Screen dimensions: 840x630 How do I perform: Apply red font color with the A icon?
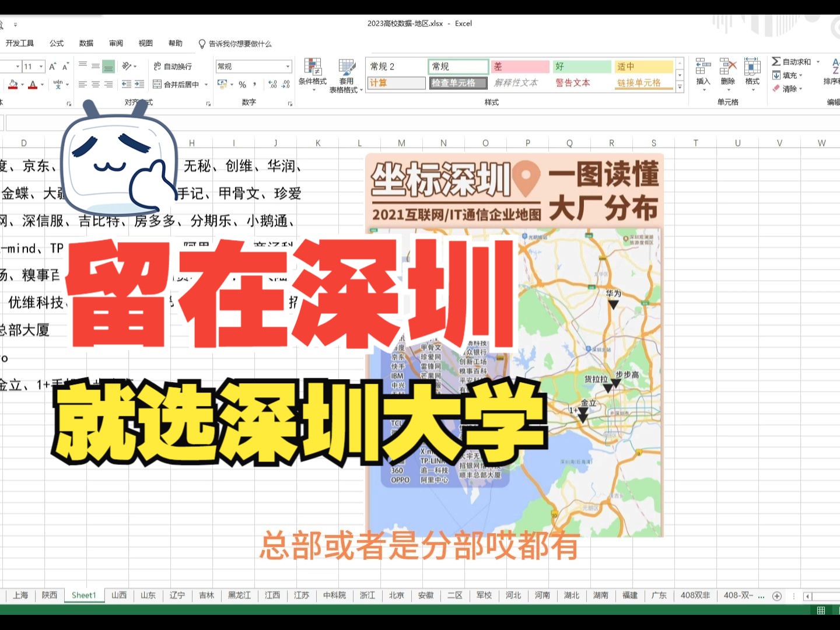33,85
